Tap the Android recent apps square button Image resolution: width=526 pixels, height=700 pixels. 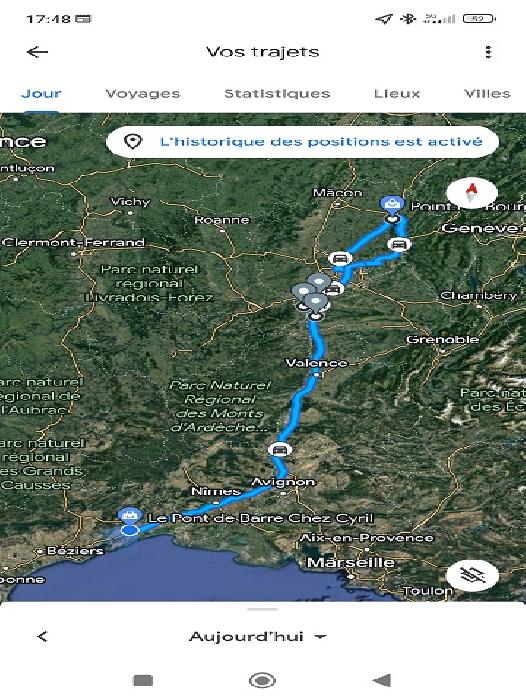point(143,680)
